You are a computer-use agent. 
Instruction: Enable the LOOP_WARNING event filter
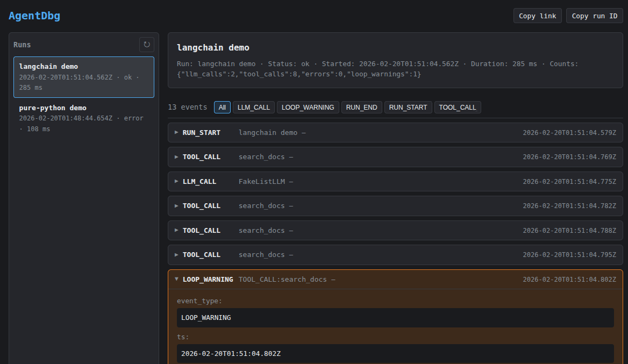(x=308, y=107)
